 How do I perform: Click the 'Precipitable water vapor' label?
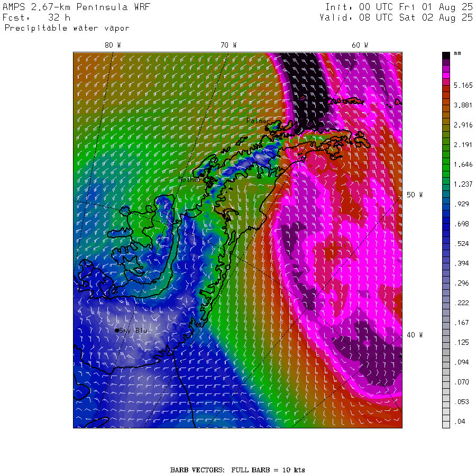click(x=67, y=28)
